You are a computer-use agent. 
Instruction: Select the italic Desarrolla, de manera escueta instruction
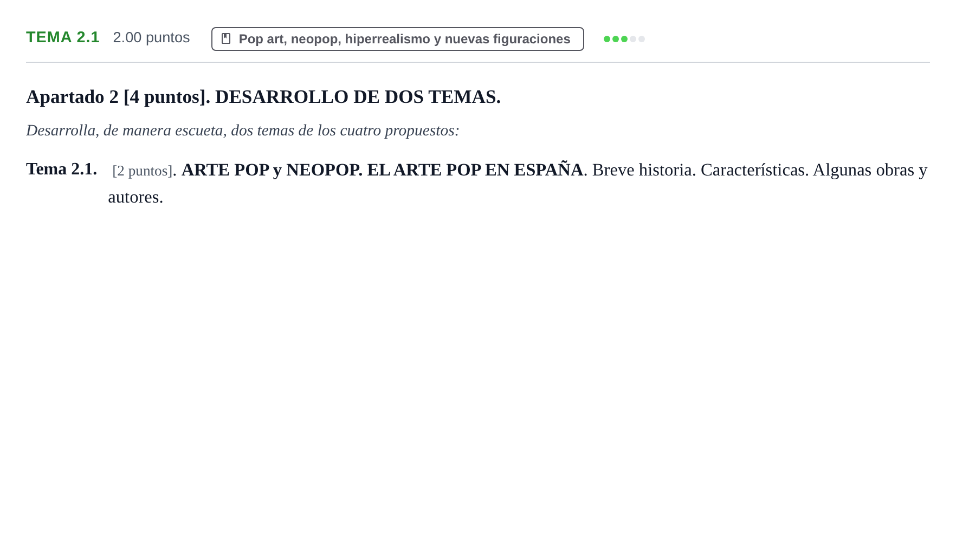[242, 131]
